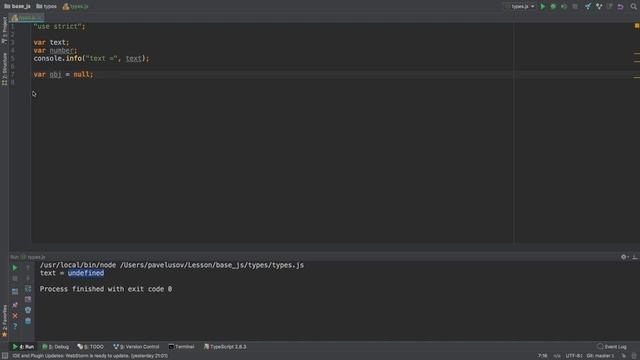
Task: Click the grey stop icon in the top toolbar
Action: [575, 7]
